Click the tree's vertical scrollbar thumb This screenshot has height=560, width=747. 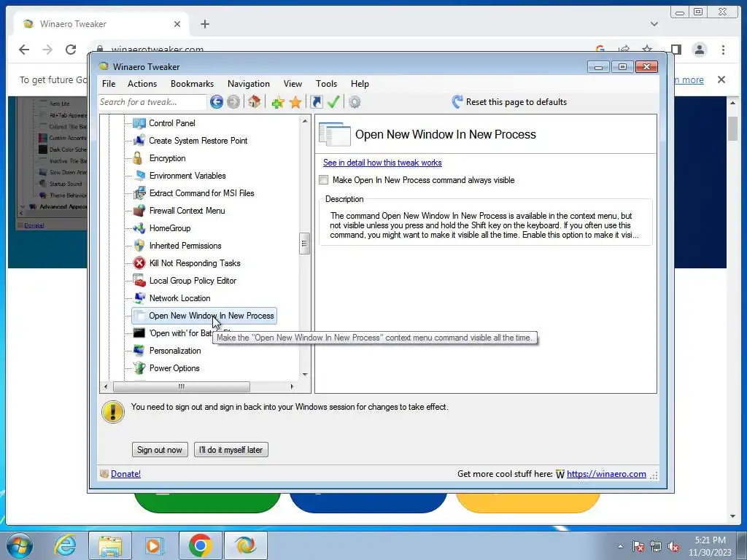pyautogui.click(x=304, y=244)
